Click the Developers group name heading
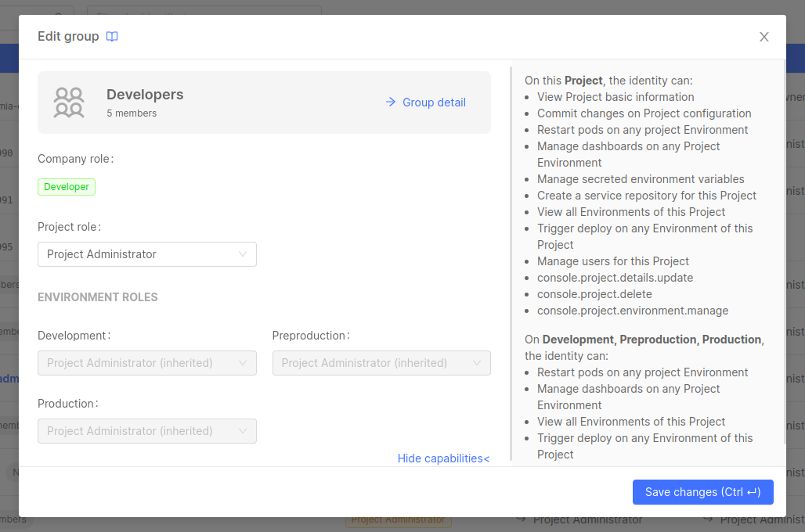Screen dimensions: 805x532 145,95
